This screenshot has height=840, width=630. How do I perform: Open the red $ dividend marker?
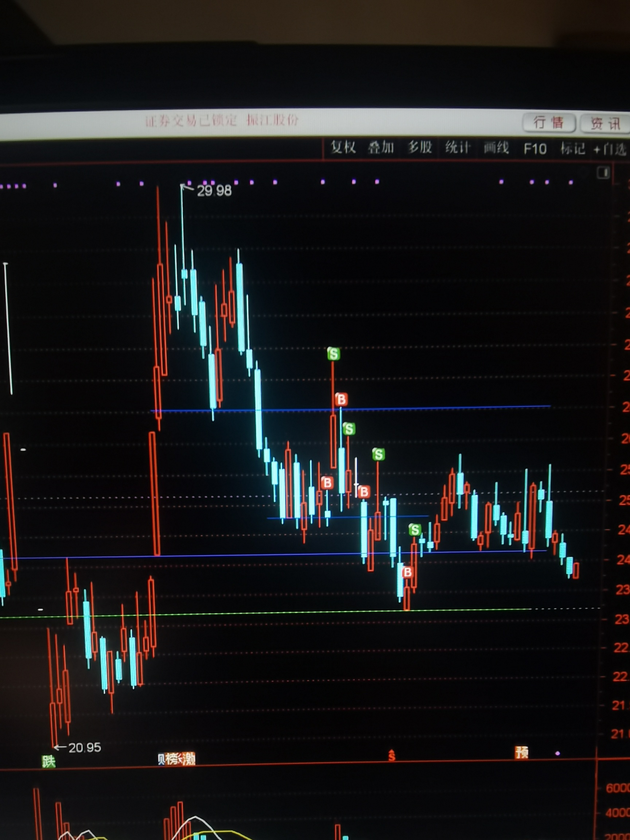click(392, 755)
